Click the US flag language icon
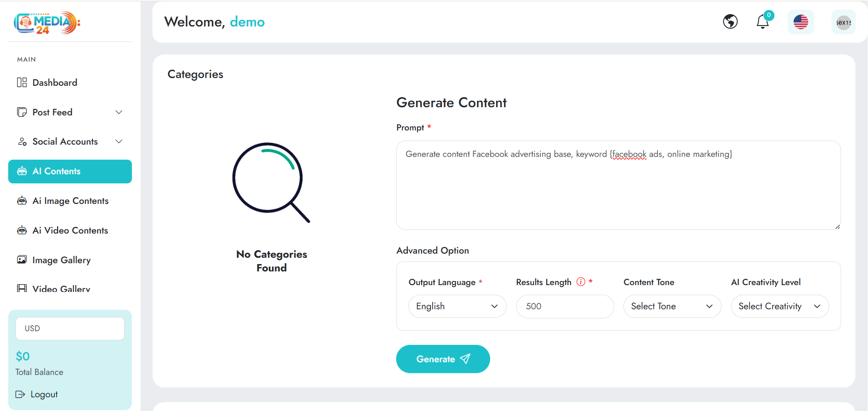Image resolution: width=868 pixels, height=411 pixels. coord(800,22)
